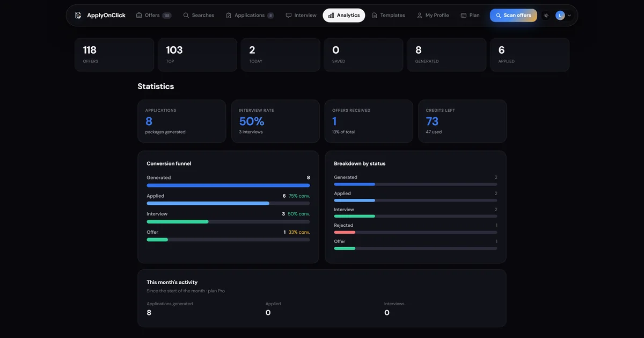Click the Conversion funnel title
The image size is (644, 338).
coord(169,163)
